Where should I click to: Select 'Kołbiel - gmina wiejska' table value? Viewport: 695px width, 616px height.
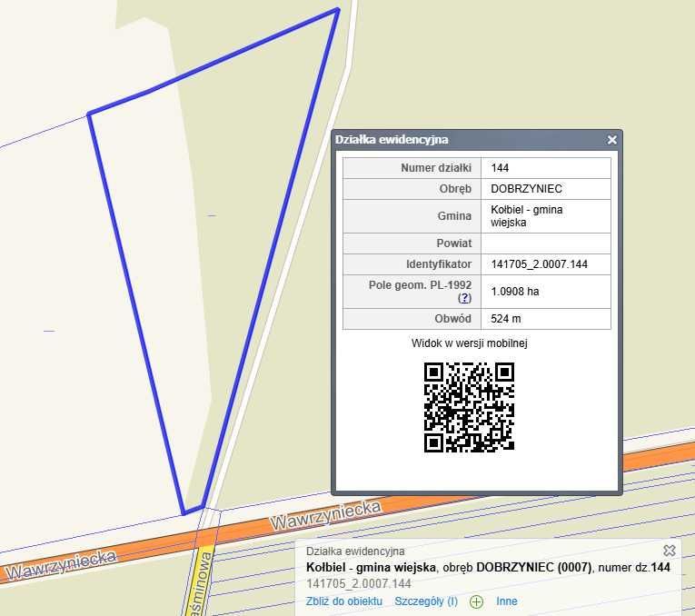[x=527, y=216]
